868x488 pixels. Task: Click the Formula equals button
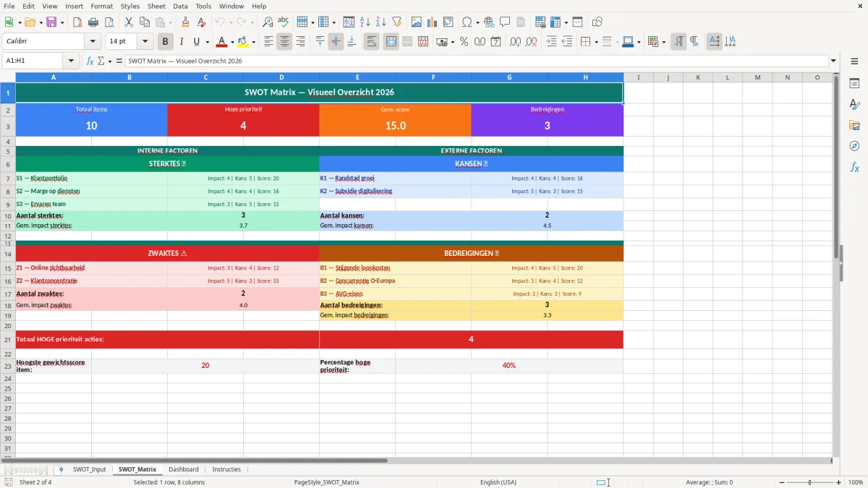[x=119, y=61]
